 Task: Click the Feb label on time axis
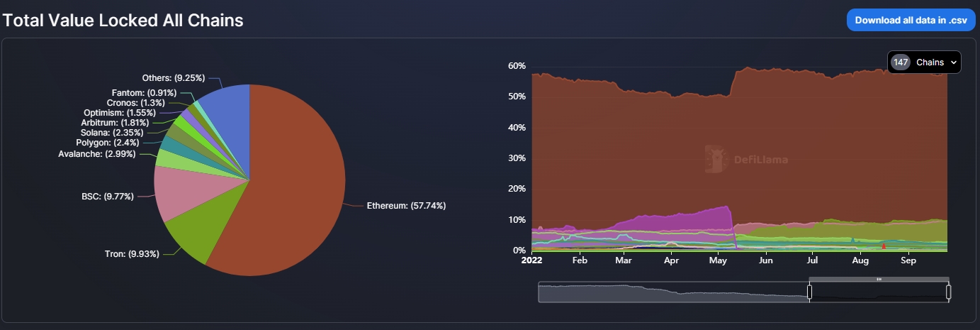pos(579,260)
